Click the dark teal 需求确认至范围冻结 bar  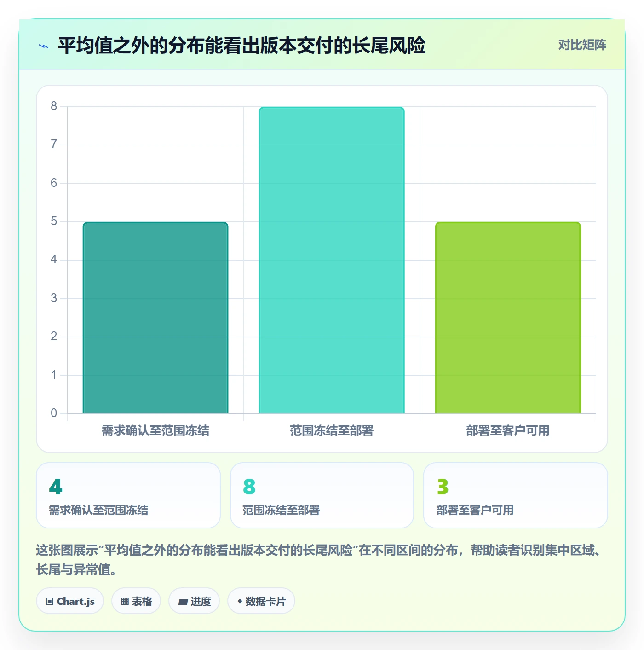155,318
